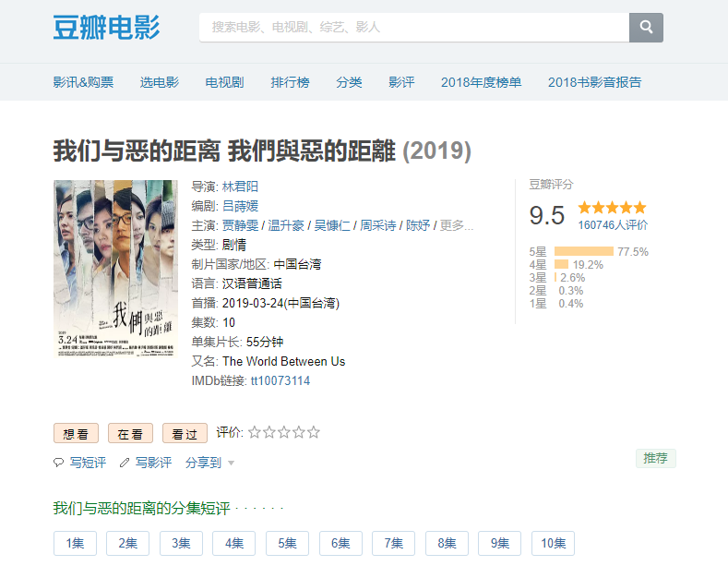Click the 9.5 rating score
This screenshot has height=566, width=728.
[x=547, y=216]
